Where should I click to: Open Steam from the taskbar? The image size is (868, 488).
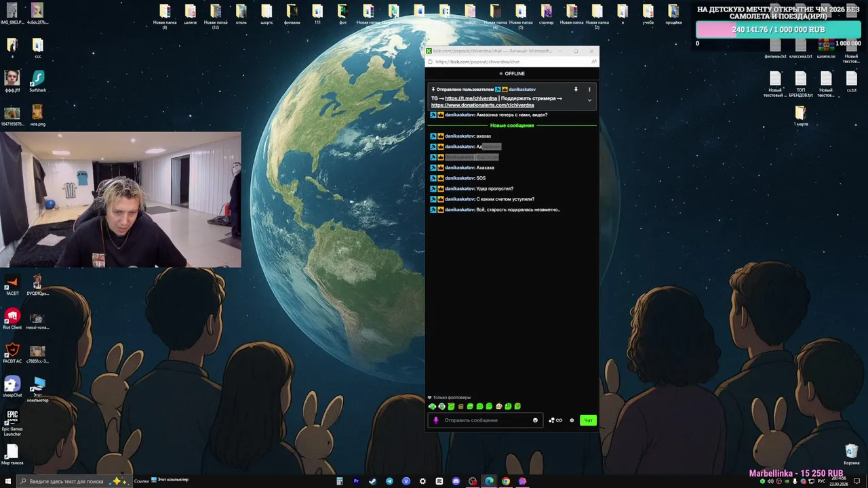(x=372, y=481)
